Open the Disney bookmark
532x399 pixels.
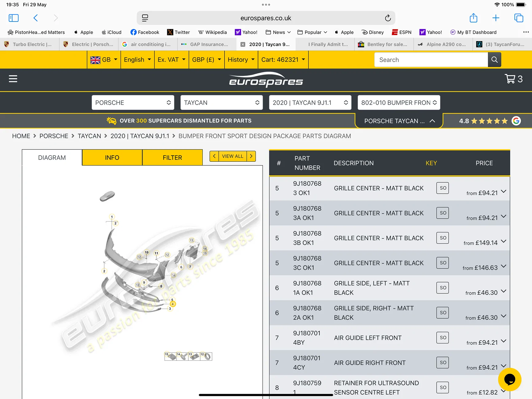point(373,32)
